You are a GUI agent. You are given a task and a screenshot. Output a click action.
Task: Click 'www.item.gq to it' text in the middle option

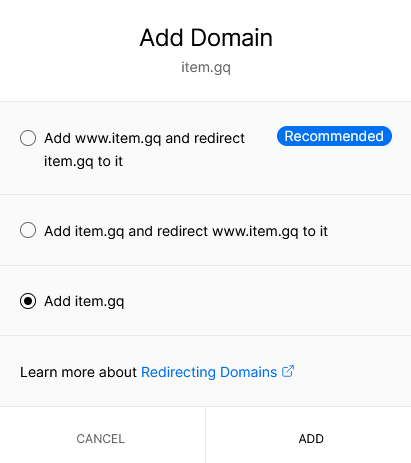(x=270, y=231)
